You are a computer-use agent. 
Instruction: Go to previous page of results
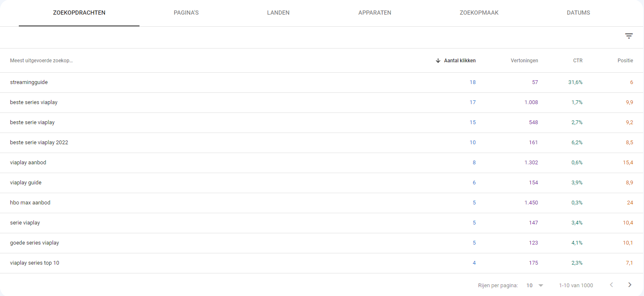[611, 285]
